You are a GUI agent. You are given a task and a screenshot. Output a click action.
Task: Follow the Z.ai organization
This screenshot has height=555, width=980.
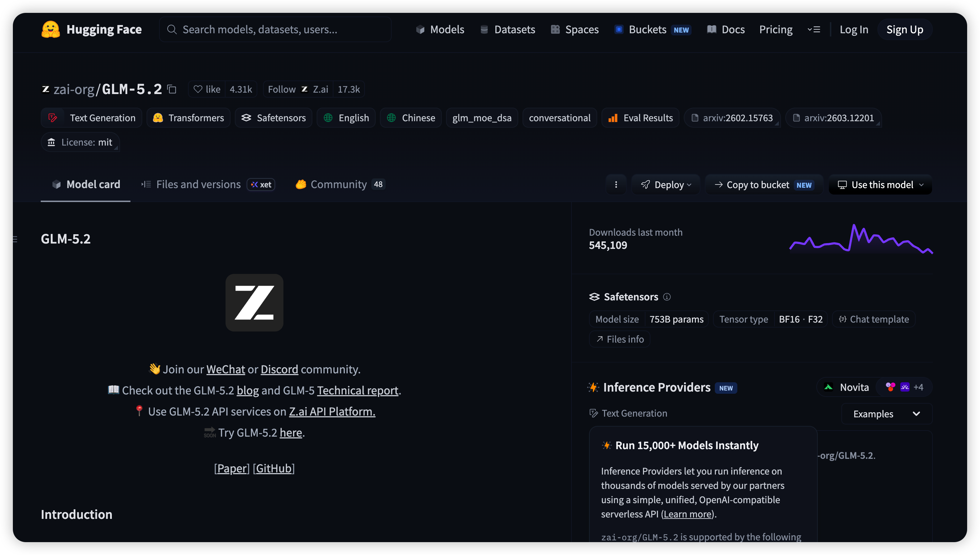[x=298, y=89]
